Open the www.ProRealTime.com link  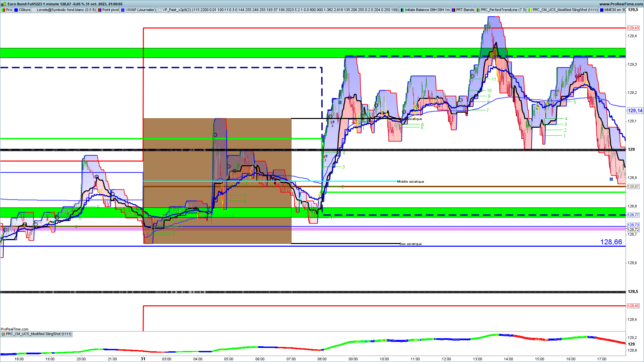pyautogui.click(x=621, y=4)
